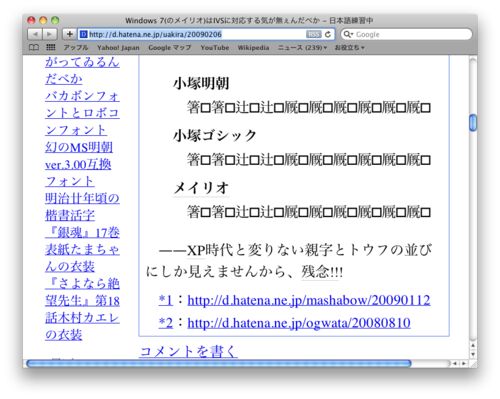Click the 小塚明朝 heading
The width and height of the screenshot is (500, 399).
click(x=201, y=83)
